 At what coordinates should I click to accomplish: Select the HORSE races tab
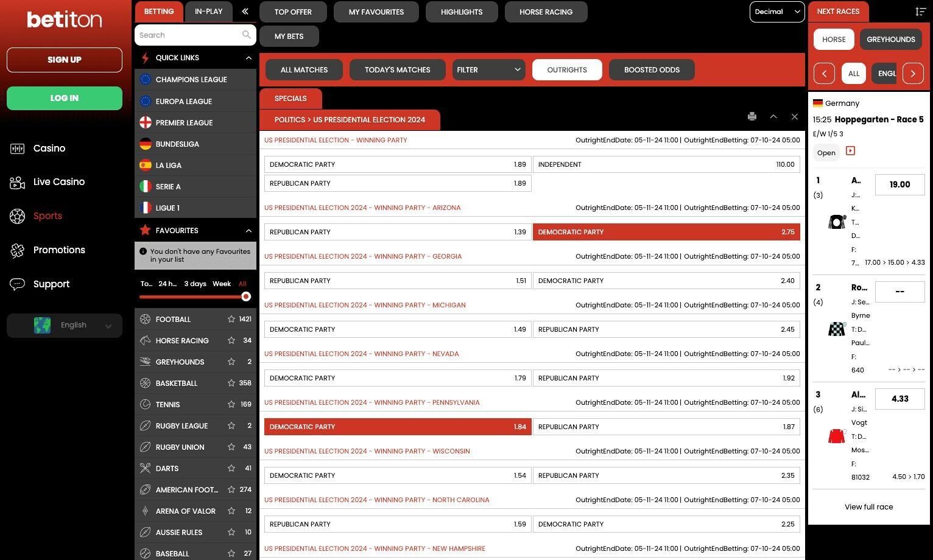click(834, 40)
